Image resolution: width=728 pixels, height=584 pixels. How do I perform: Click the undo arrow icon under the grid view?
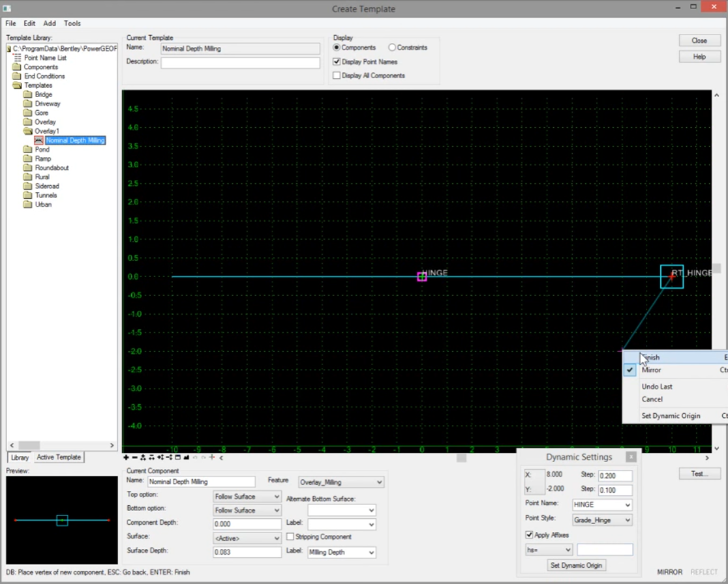coord(194,458)
